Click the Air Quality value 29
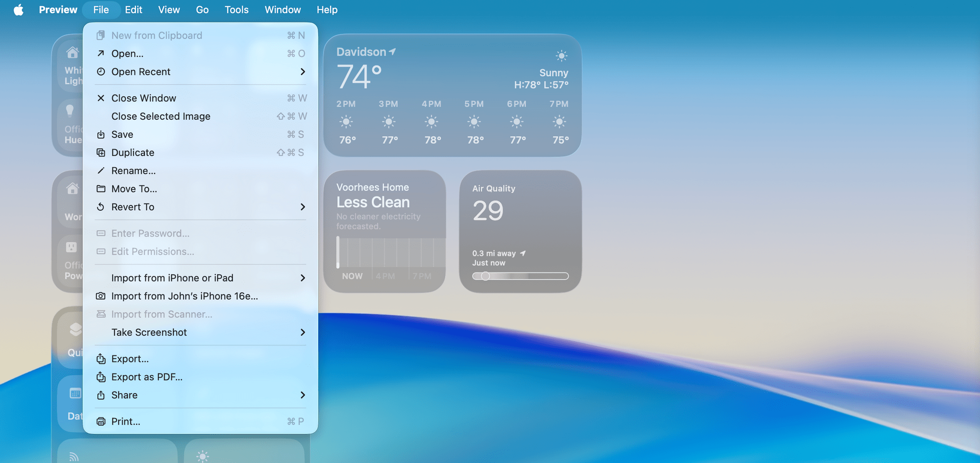 tap(488, 211)
